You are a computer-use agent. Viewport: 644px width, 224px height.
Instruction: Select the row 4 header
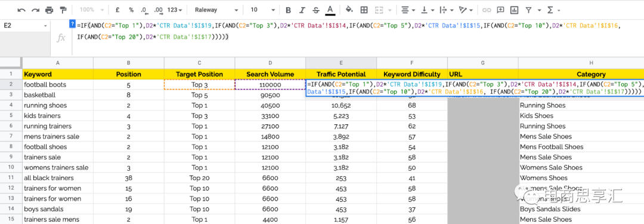pos(11,105)
